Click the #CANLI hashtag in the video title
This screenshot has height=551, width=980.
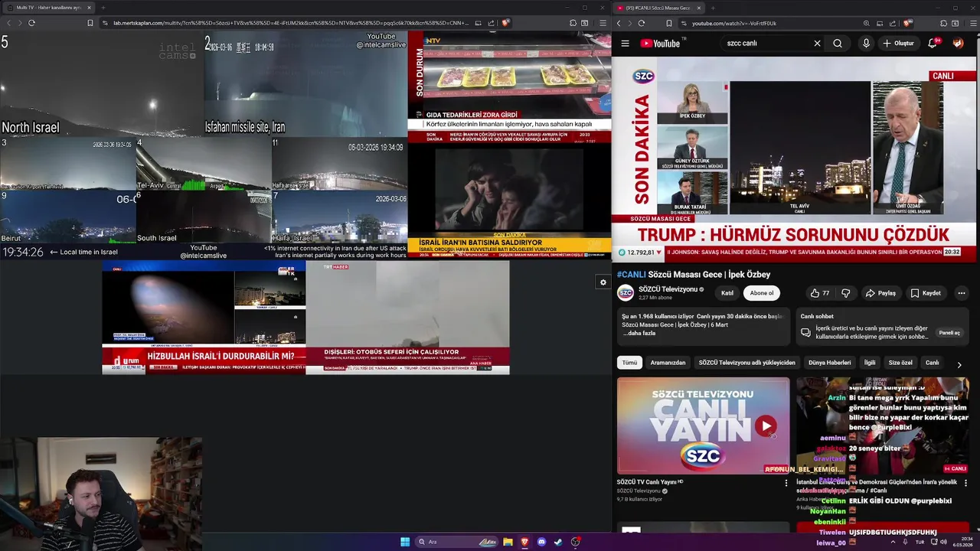(x=632, y=275)
